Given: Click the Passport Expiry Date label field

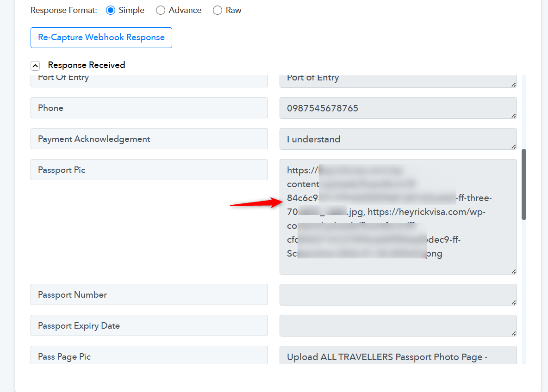Looking at the screenshot, I should 149,325.
